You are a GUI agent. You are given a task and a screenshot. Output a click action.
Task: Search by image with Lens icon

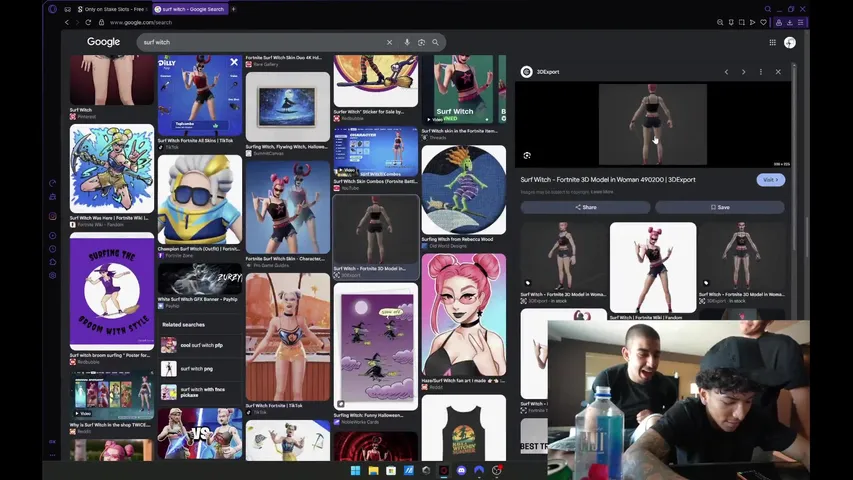click(421, 42)
